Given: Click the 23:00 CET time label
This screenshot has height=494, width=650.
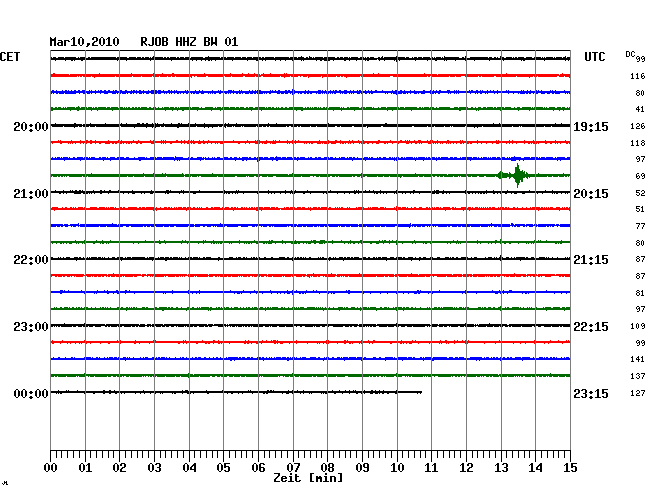Looking at the screenshot, I should click(x=31, y=327).
